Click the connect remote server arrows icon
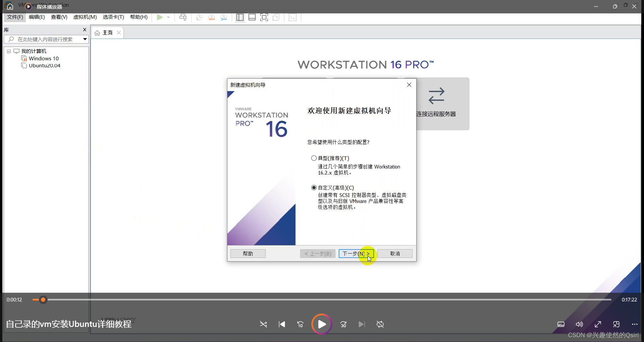Image resolution: width=644 pixels, height=342 pixels. coord(436,96)
